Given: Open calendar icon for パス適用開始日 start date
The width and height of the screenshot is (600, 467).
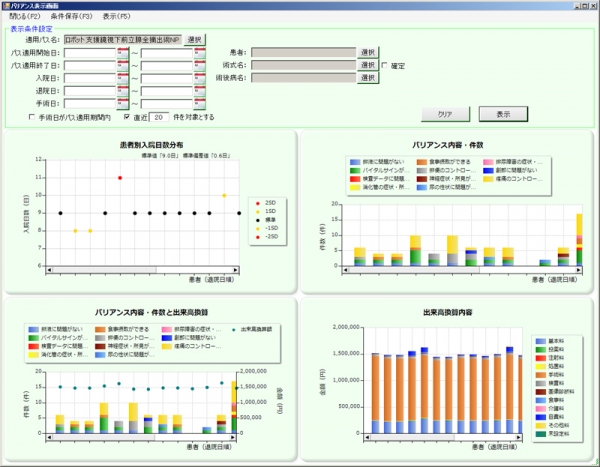Looking at the screenshot, I should tap(122, 52).
